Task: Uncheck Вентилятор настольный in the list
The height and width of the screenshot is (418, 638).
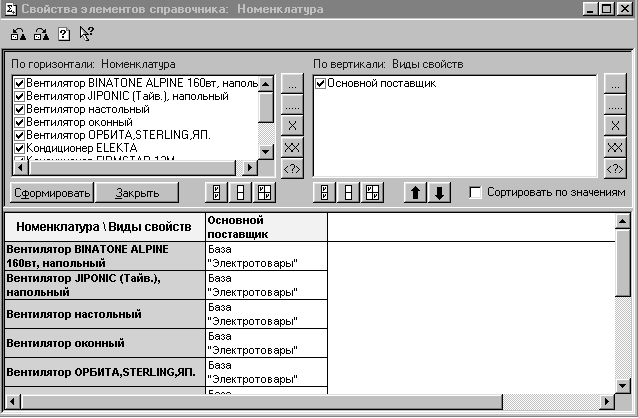Action: [x=20, y=109]
